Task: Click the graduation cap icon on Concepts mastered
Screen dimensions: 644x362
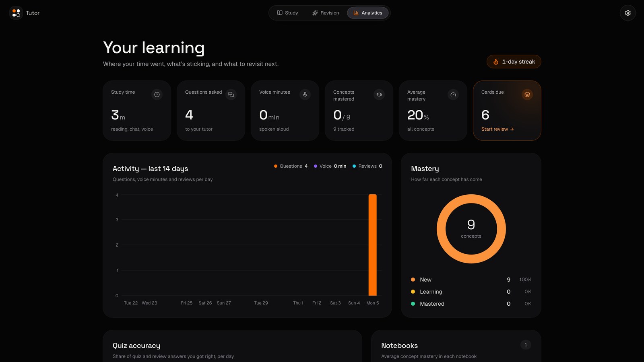Action: 379,95
